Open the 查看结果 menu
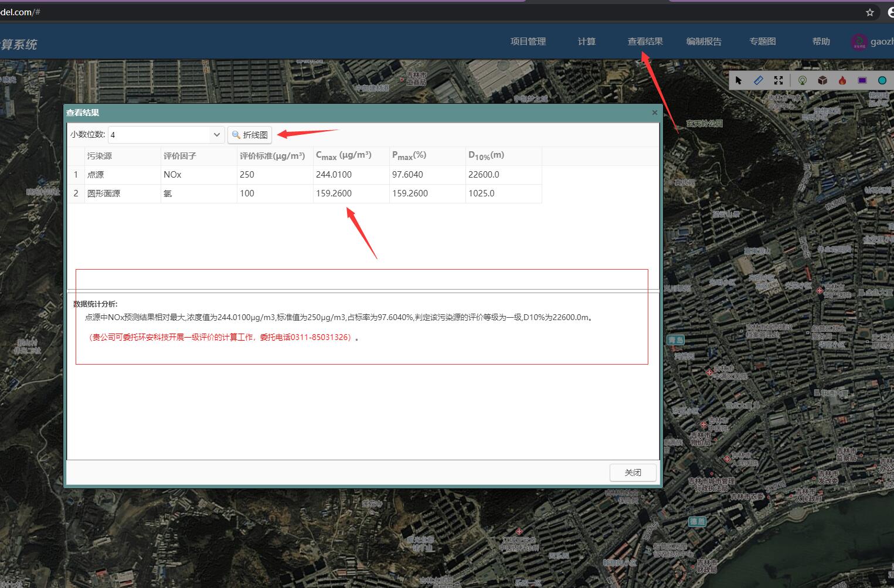The image size is (894, 588). (645, 42)
